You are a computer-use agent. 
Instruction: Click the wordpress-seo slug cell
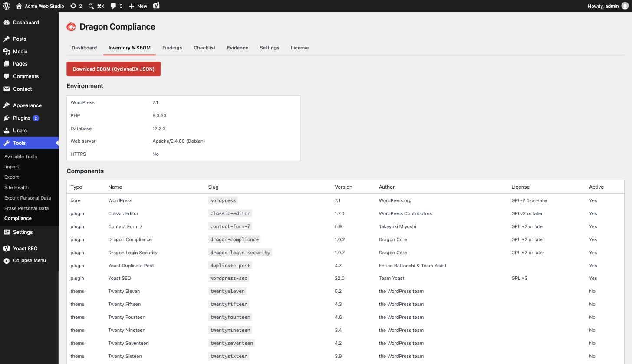click(229, 278)
